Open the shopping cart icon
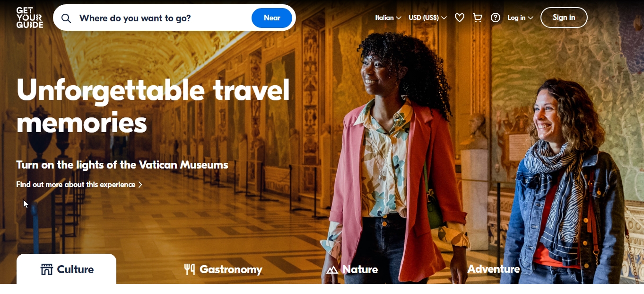 click(x=478, y=18)
